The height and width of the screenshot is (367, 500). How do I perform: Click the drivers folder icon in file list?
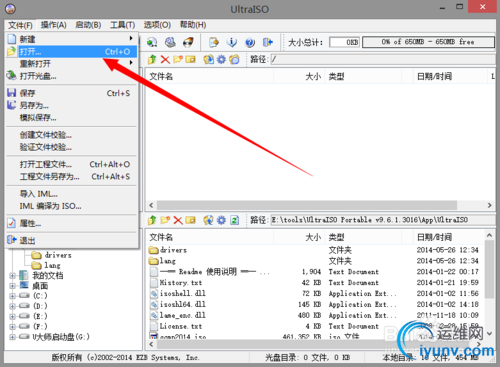tap(154, 250)
